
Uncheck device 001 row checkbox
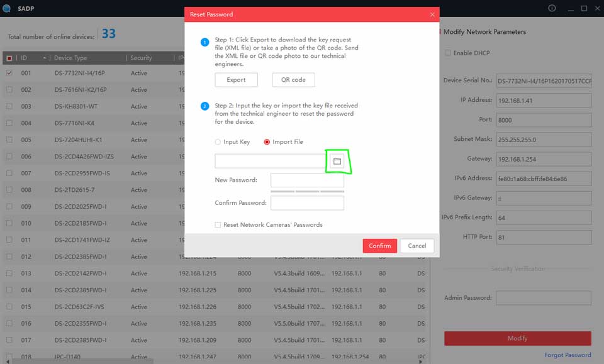[9, 73]
